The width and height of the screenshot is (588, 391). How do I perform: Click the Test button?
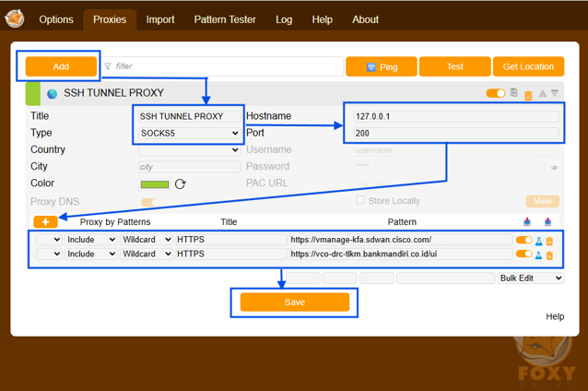455,66
